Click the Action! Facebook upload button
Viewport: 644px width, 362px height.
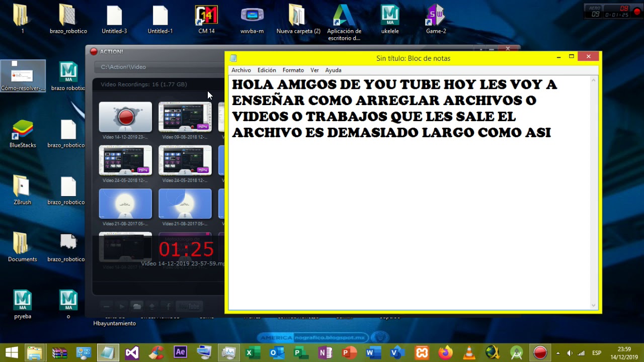(x=168, y=306)
